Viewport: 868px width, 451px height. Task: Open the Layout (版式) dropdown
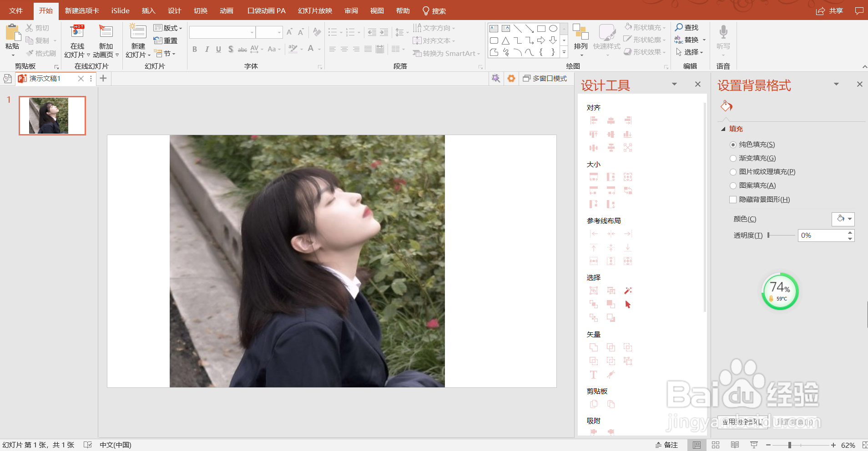click(x=168, y=28)
